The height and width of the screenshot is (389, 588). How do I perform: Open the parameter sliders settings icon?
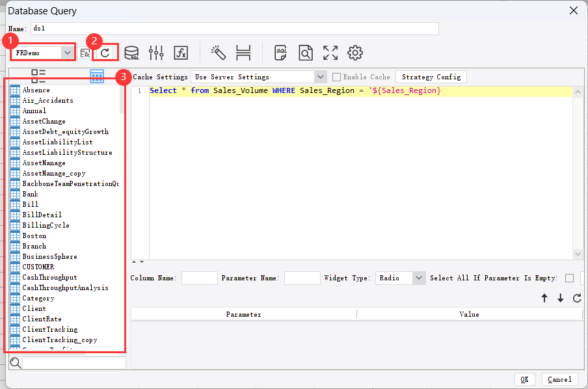click(156, 53)
